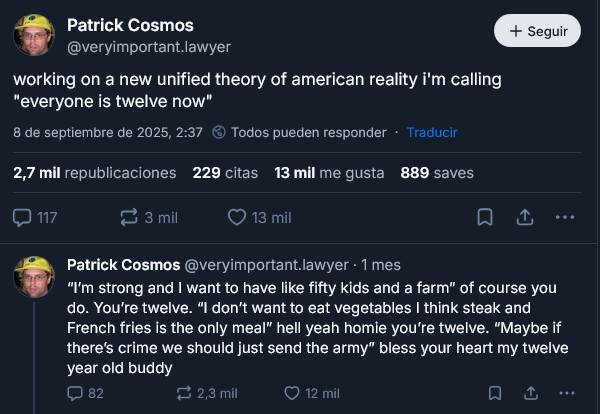The width and height of the screenshot is (600, 414).
Task: Repost the main post with 3 mil
Action: 129,217
